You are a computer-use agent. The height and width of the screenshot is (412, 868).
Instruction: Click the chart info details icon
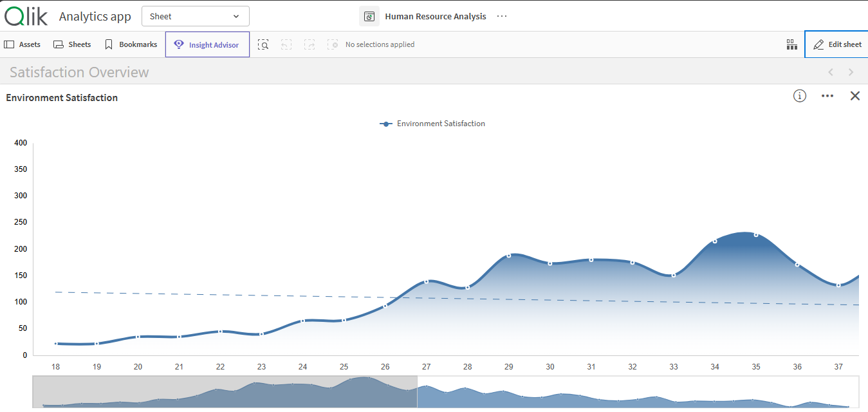[x=799, y=96]
